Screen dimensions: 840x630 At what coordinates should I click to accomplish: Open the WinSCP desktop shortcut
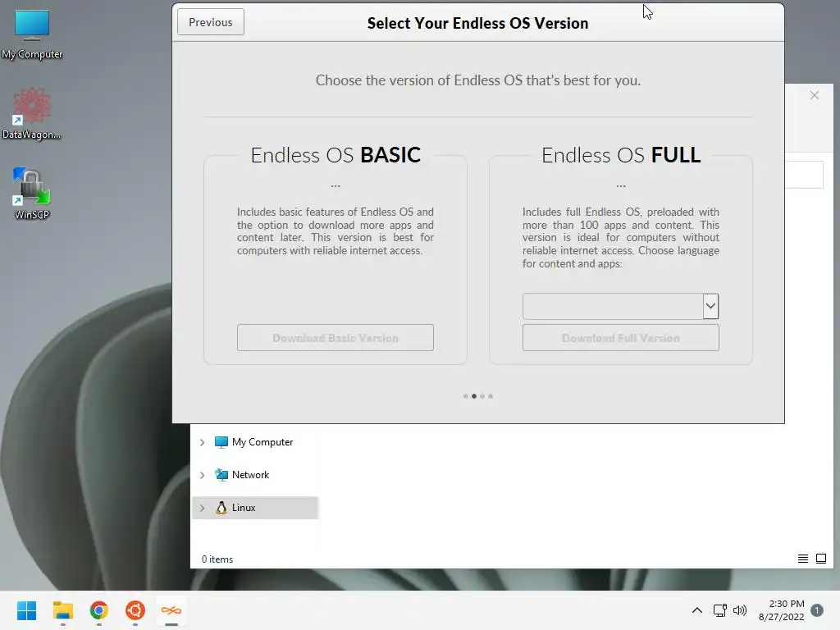[32, 194]
